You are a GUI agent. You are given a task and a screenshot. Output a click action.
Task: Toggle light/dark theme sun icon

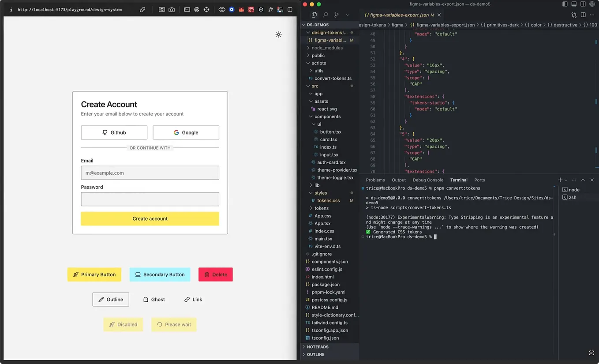278,34
